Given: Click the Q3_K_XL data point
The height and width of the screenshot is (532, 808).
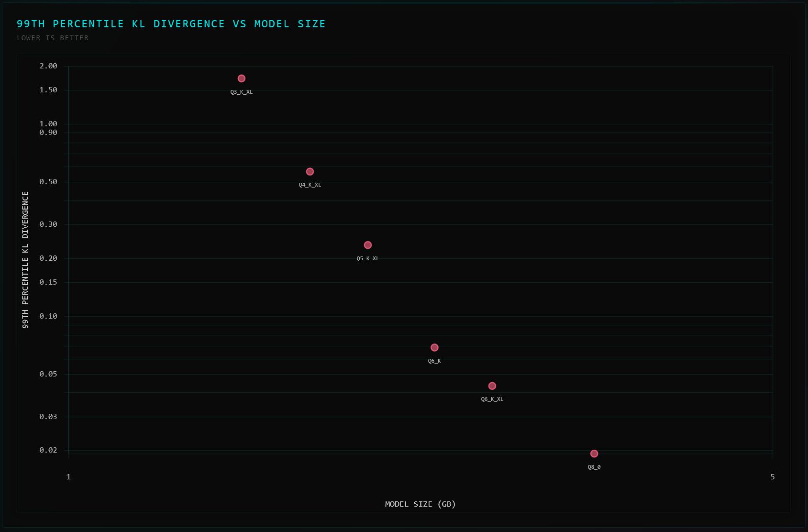Looking at the screenshot, I should point(242,78).
